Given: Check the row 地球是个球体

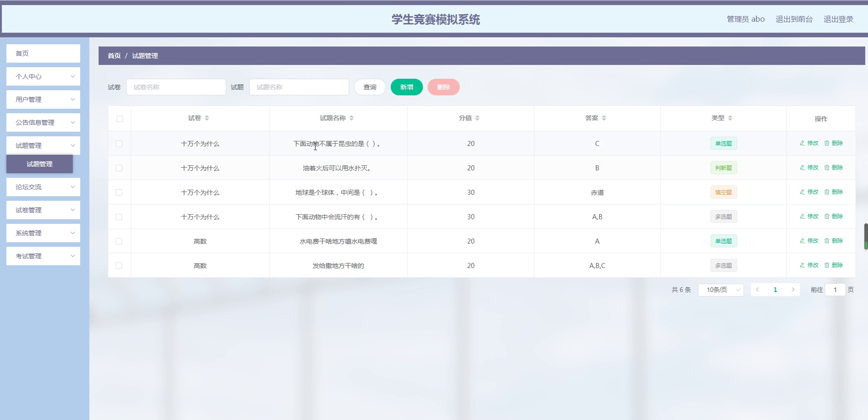Looking at the screenshot, I should coord(119,192).
